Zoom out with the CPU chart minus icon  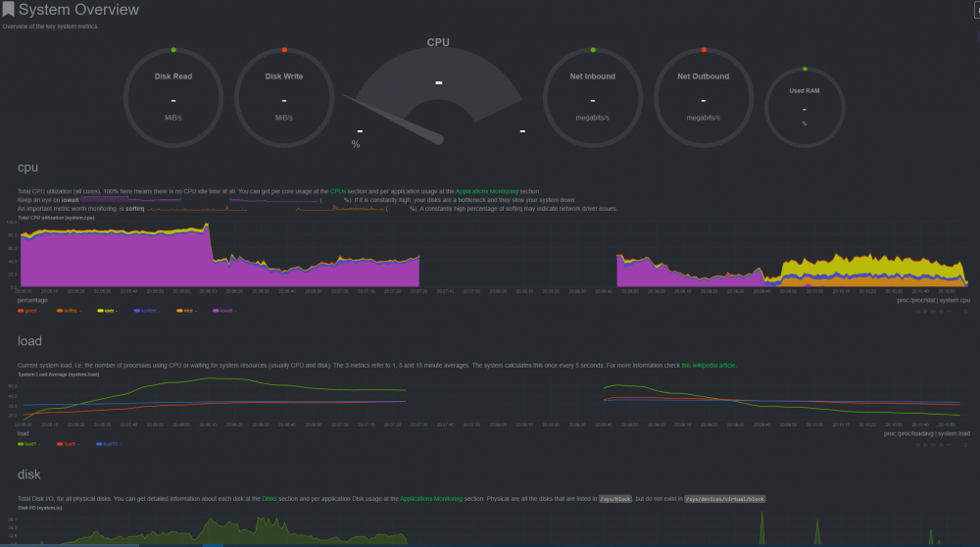pos(949,312)
